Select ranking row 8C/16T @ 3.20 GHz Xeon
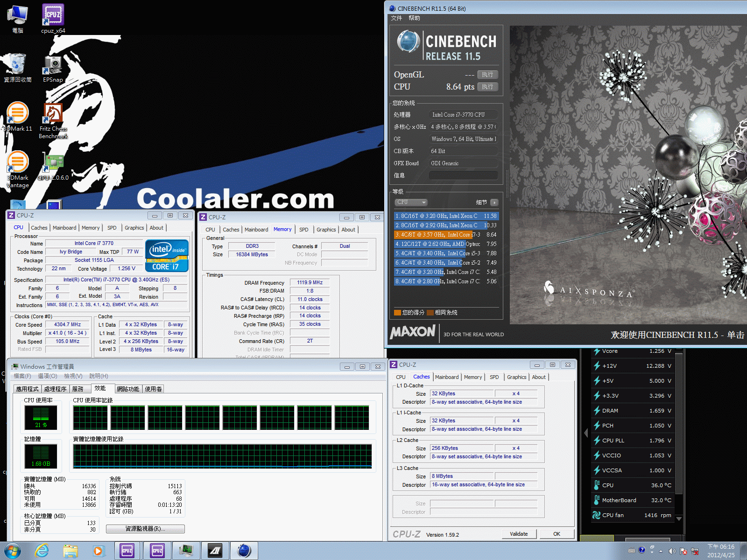The image size is (747, 560). tap(446, 216)
